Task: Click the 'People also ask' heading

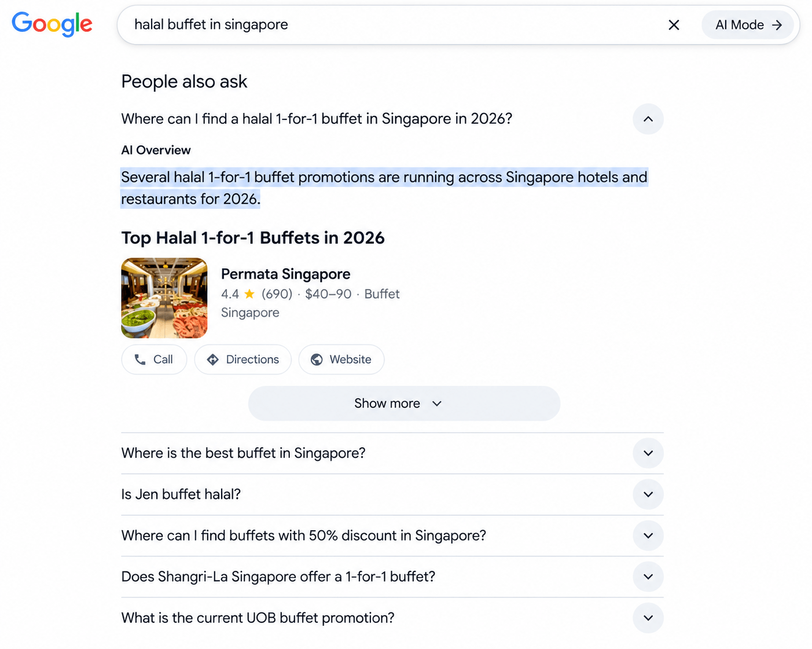Action: click(184, 82)
